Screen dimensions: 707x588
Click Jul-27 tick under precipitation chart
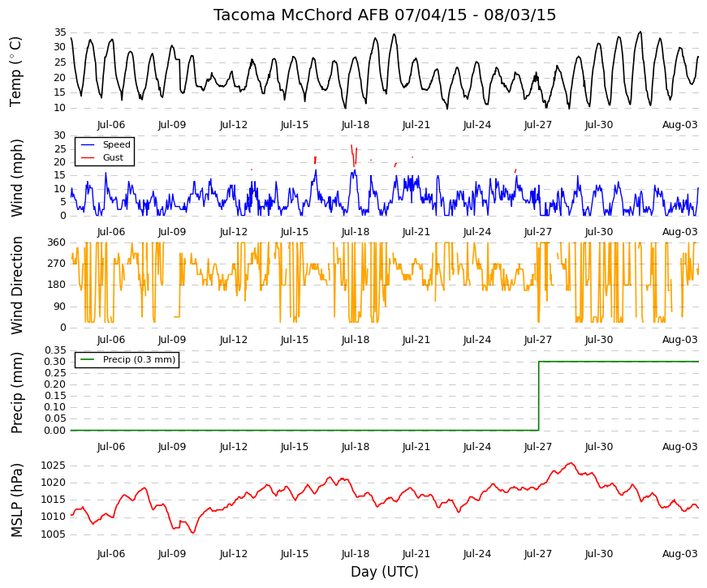[x=538, y=447]
